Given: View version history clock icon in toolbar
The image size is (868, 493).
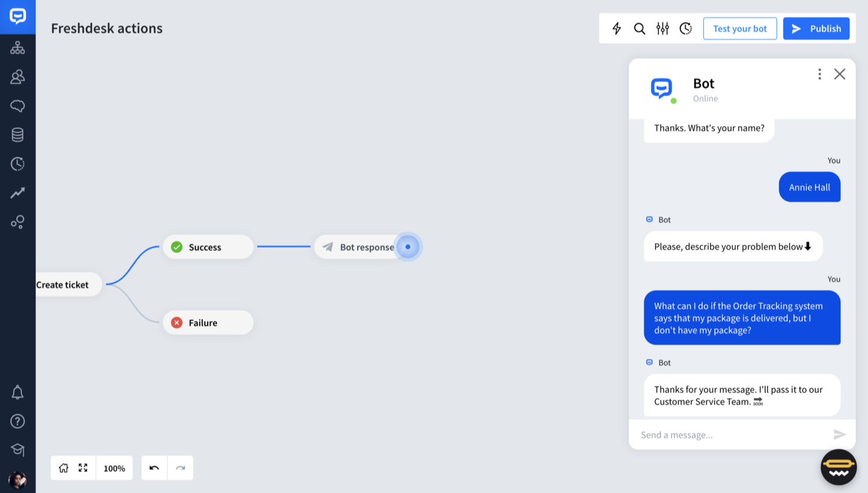Looking at the screenshot, I should pyautogui.click(x=685, y=28).
